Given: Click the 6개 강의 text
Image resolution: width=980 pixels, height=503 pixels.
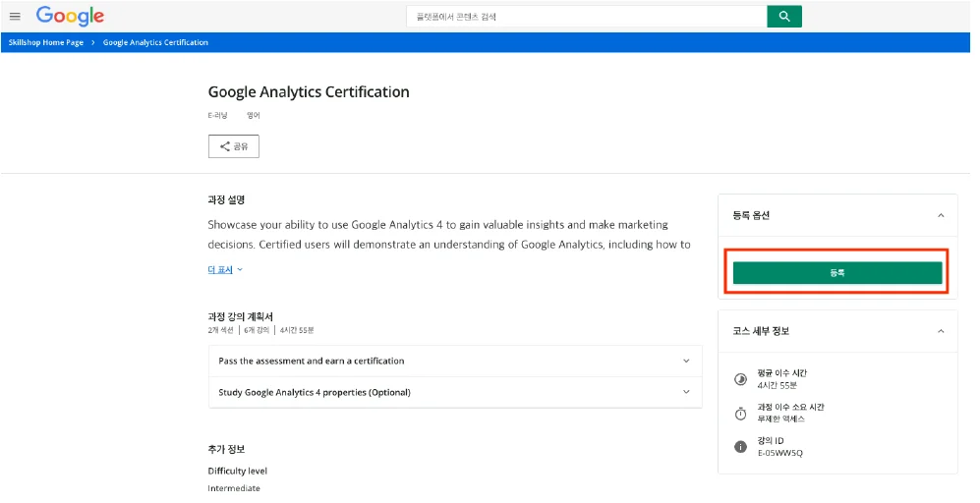Looking at the screenshot, I should [257, 330].
